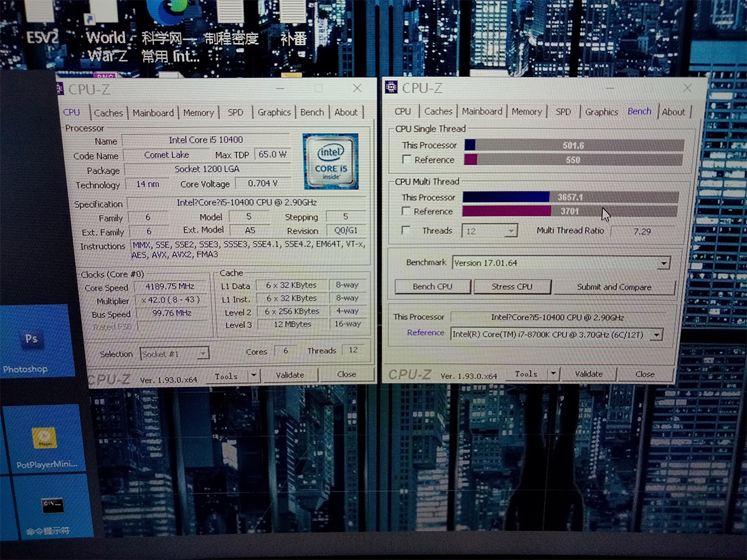Open Memory tab in the benchmark window
This screenshot has height=560, width=747.
point(527,111)
